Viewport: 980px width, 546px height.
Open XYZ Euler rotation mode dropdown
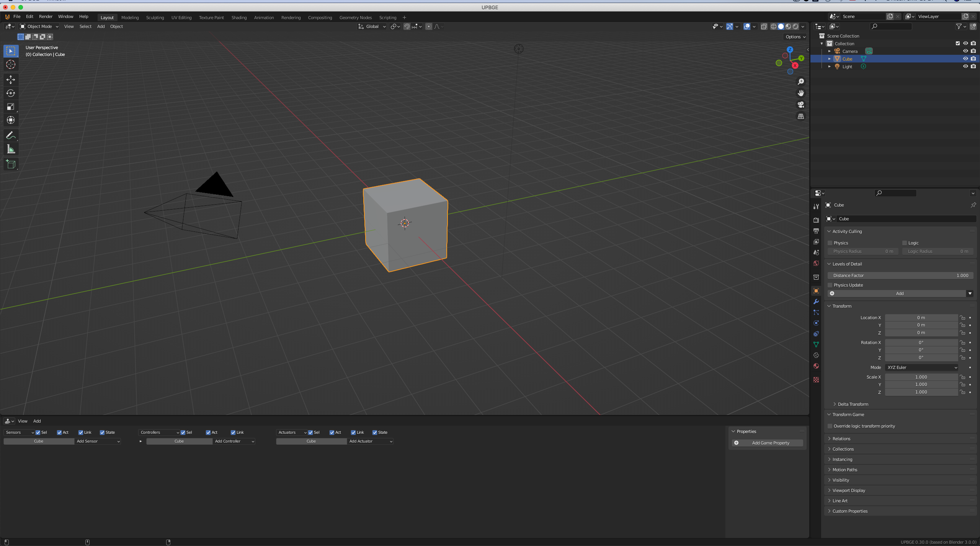[921, 367]
